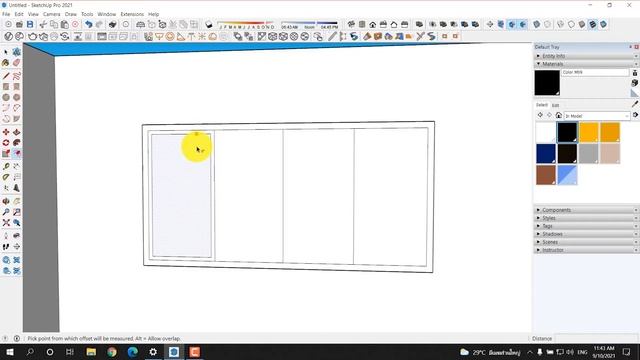Open the Tools menu

(x=87, y=14)
